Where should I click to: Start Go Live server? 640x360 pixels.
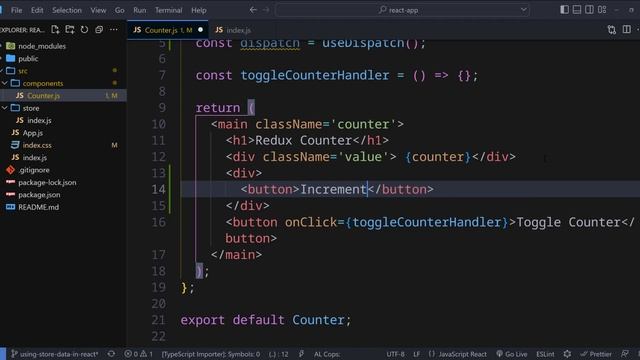point(511,354)
